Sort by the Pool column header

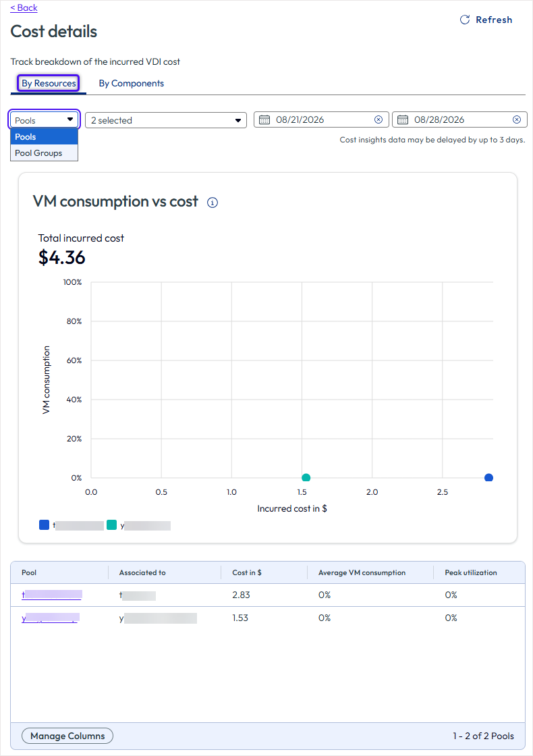(x=29, y=572)
